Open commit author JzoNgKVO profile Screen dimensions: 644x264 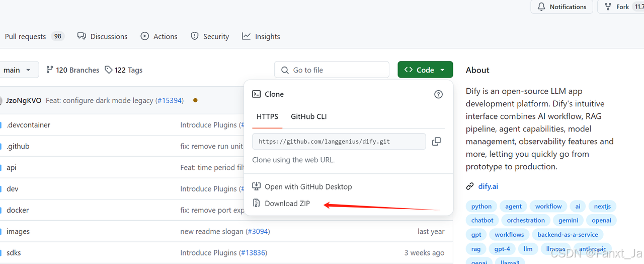[x=24, y=100]
